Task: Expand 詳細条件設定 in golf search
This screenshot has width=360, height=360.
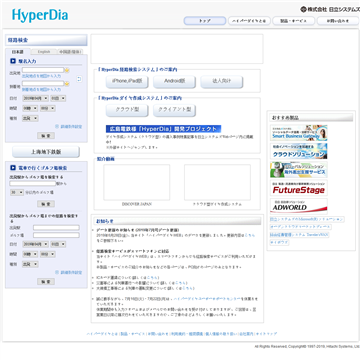Action: pyautogui.click(x=68, y=272)
